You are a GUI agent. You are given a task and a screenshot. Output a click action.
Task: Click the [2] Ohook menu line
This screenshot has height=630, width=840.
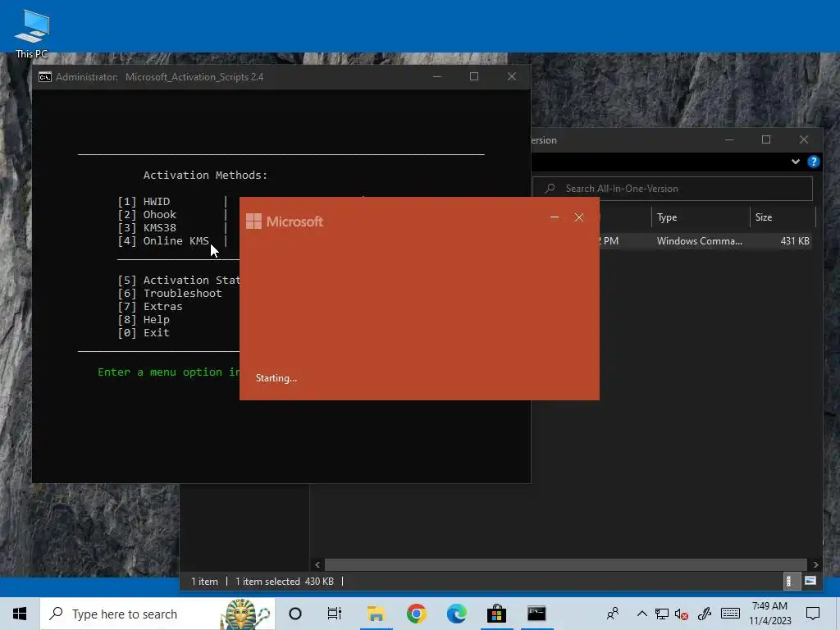point(147,215)
